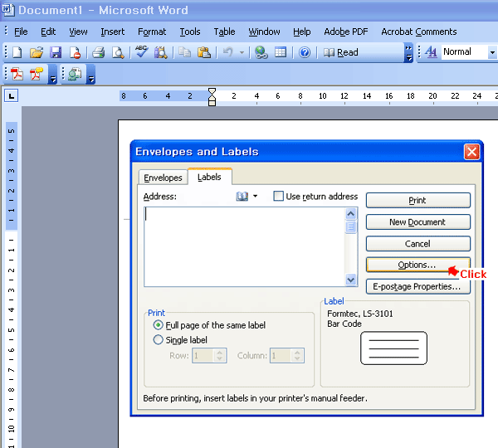The image size is (498, 448).
Task: Click the New Document button
Action: pos(418,222)
